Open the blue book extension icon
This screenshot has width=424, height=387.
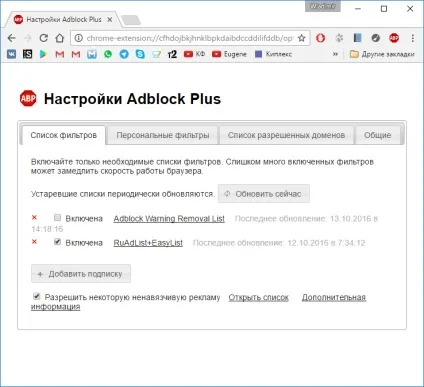[358, 38]
